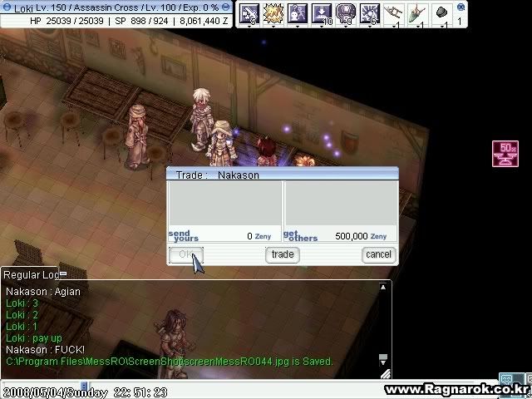Open dropdown under question-mark figure slot
532x399 pixels.
(x=298, y=26)
